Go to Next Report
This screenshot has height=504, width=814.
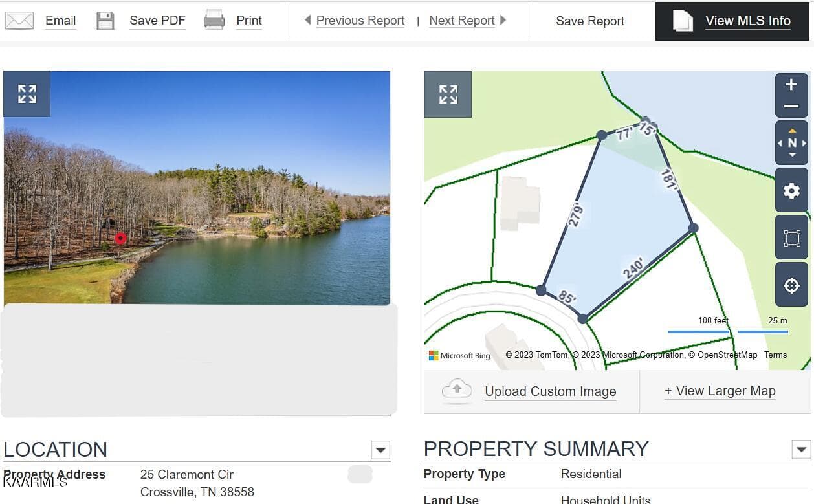pos(462,21)
